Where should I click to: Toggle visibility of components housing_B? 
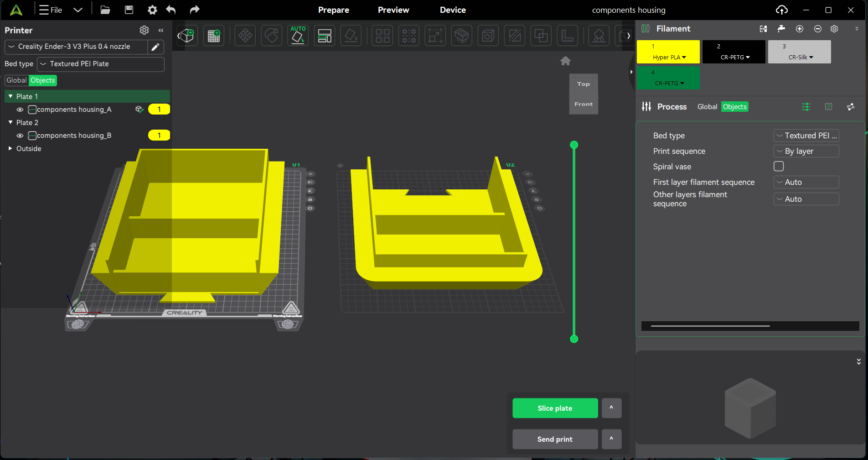20,136
